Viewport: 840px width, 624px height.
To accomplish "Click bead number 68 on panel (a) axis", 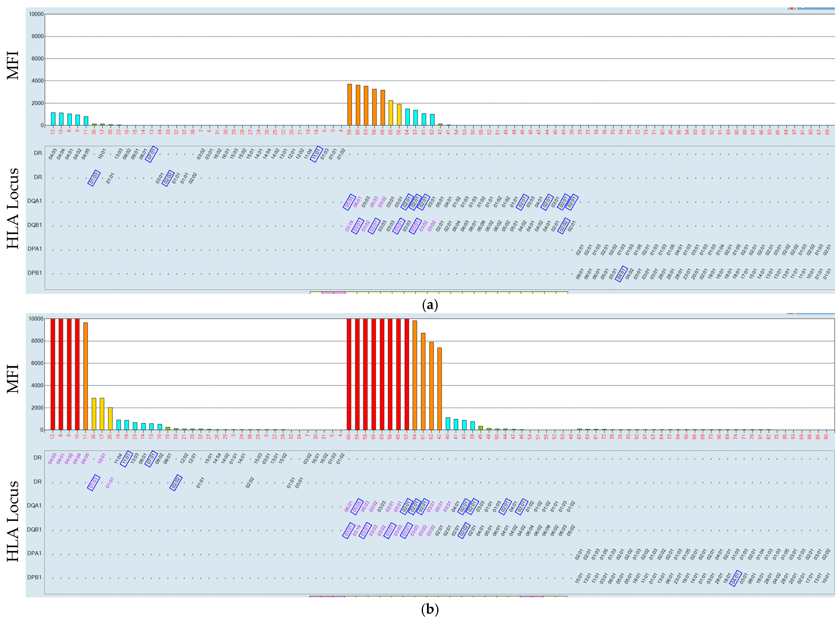I will 827,132.
